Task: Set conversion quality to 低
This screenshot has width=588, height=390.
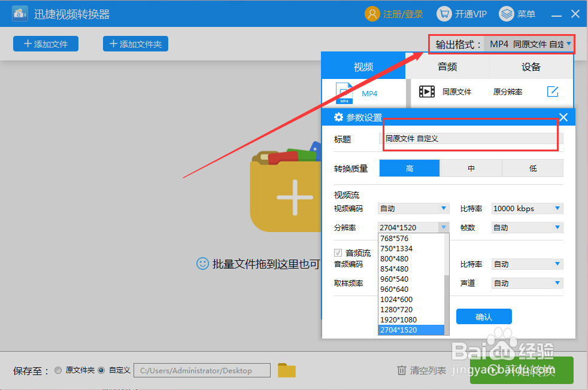Action: pyautogui.click(x=533, y=168)
